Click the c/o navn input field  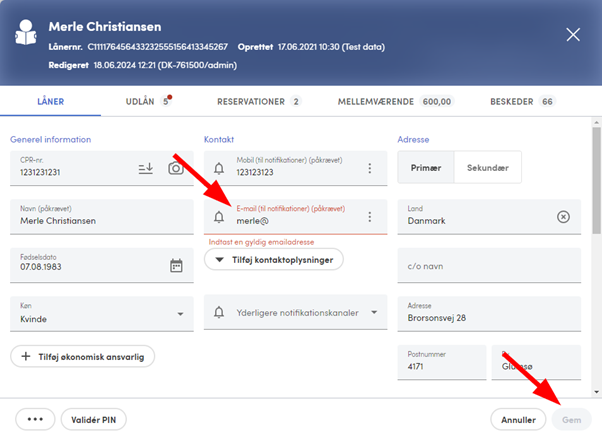[489, 265]
